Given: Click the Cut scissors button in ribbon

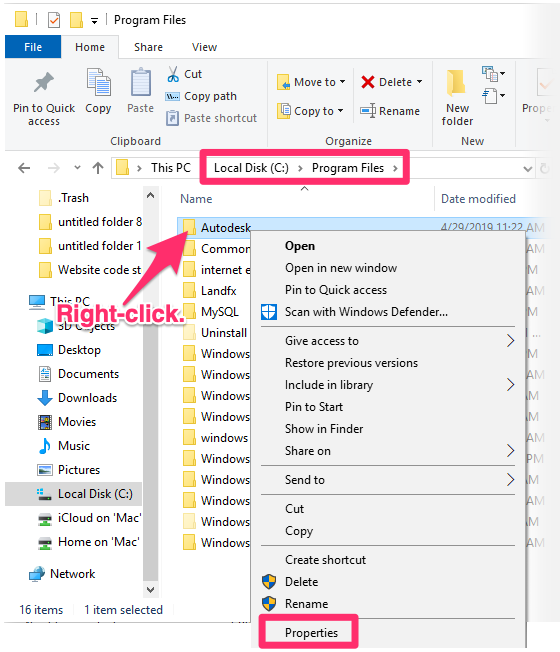Looking at the screenshot, I should [184, 74].
